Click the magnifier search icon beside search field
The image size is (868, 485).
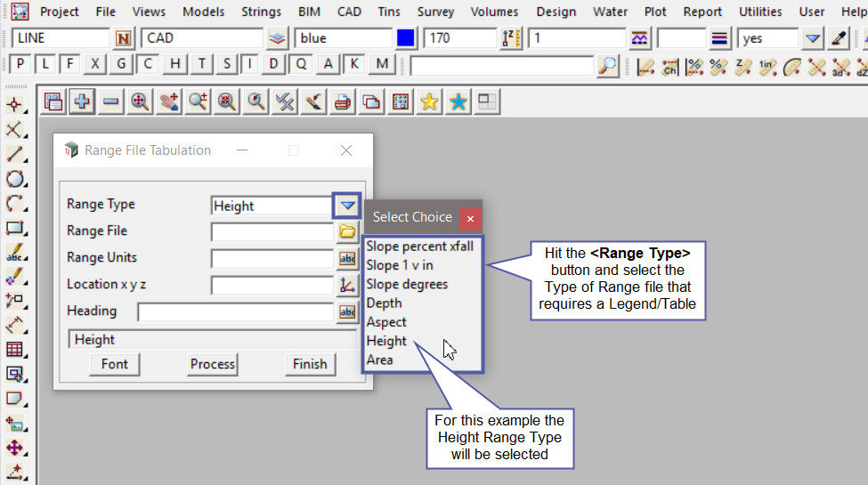click(608, 66)
